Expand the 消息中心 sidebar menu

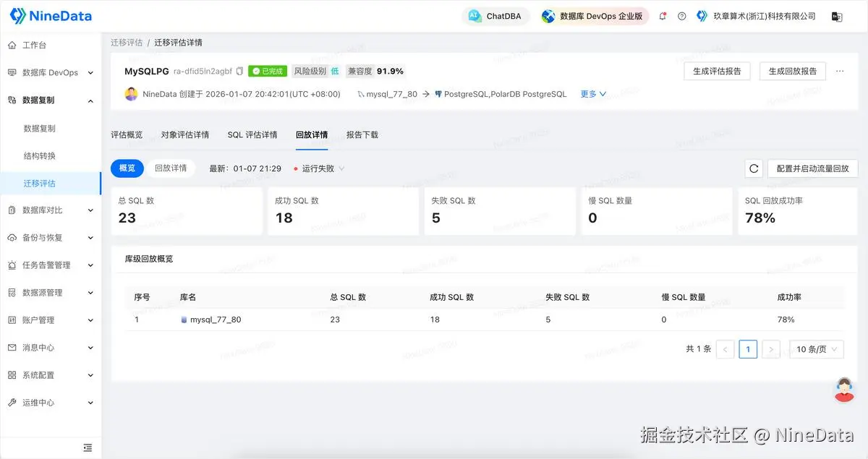[x=51, y=348]
